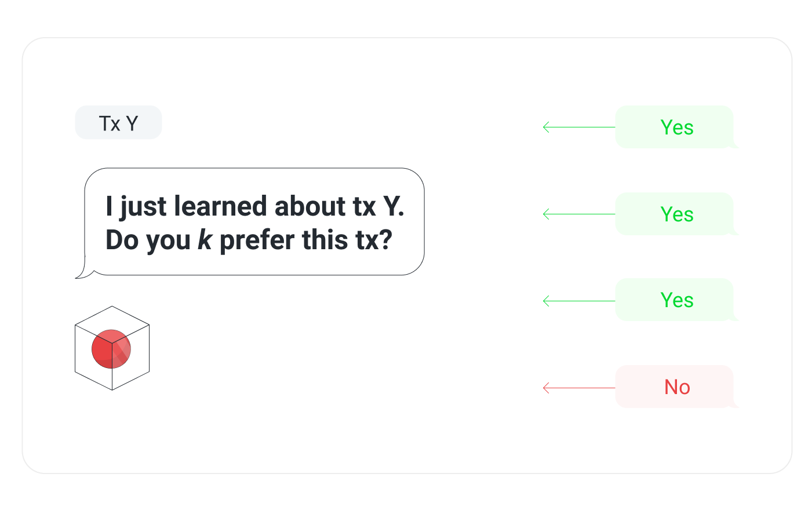Click the red arrow beside No
This screenshot has width=812, height=510.
point(578,388)
